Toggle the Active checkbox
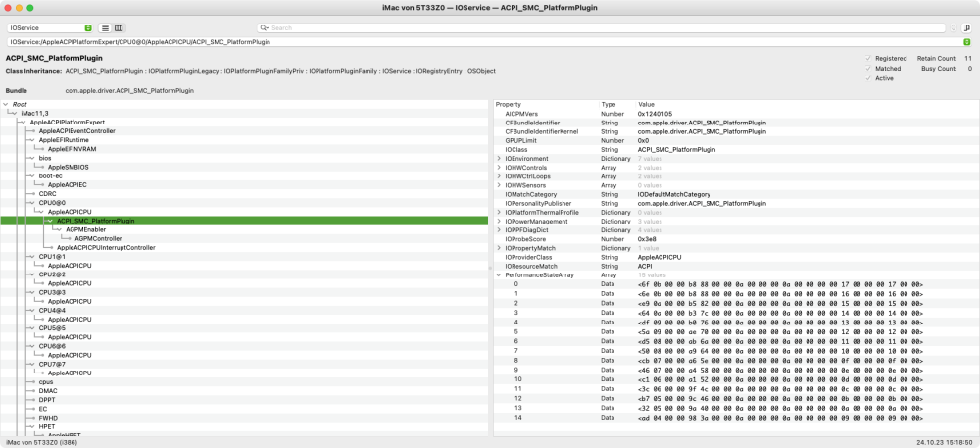Screen dimensions: 980x448 pos(867,78)
